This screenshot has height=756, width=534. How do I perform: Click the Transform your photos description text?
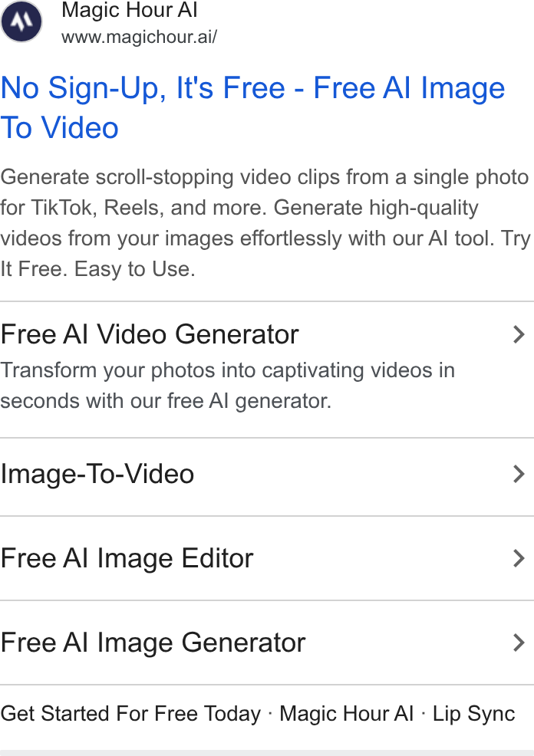(227, 385)
